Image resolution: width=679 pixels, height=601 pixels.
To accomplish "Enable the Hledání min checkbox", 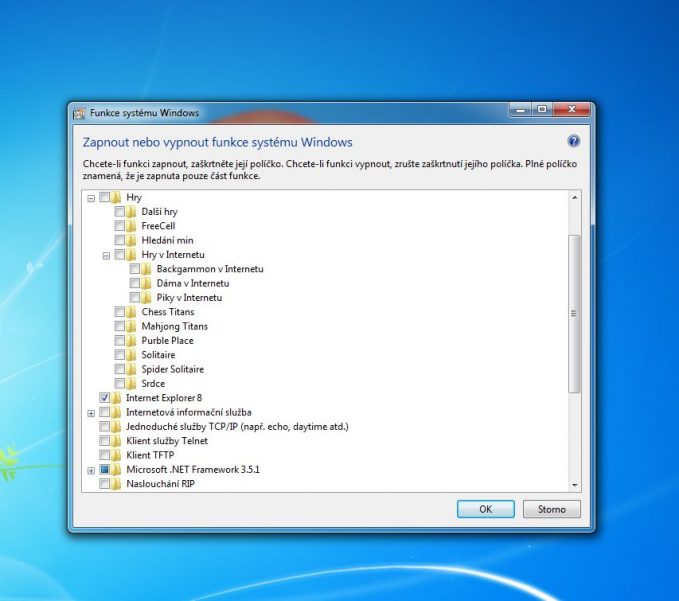I will [x=120, y=240].
